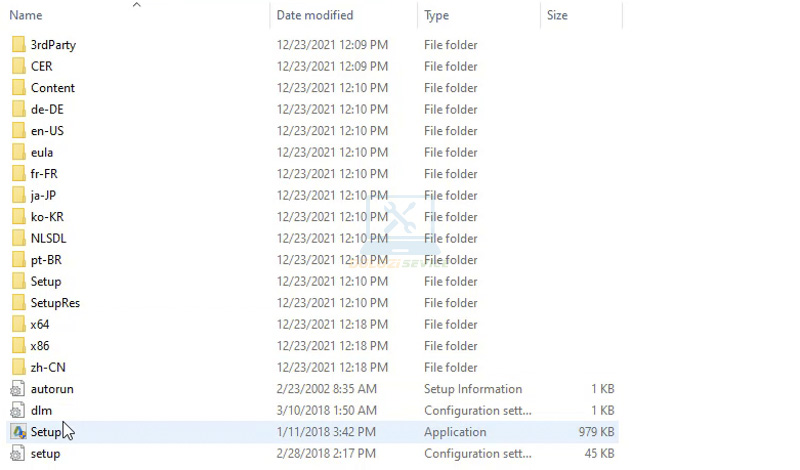This screenshot has height=470, width=800.
Task: Select the eula folder entry
Action: pyautogui.click(x=42, y=153)
